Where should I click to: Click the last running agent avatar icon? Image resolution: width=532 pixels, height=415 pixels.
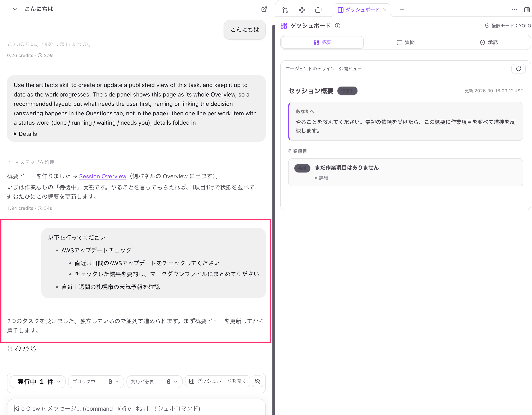pyautogui.click(x=34, y=349)
